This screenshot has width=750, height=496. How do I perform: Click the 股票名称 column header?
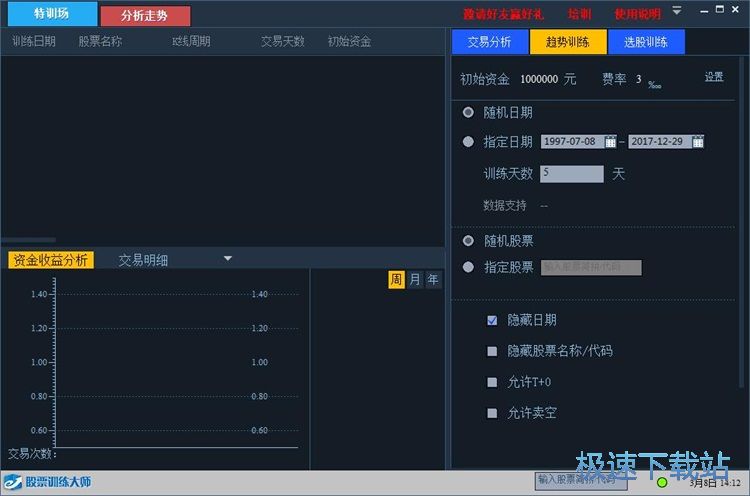[x=100, y=42]
